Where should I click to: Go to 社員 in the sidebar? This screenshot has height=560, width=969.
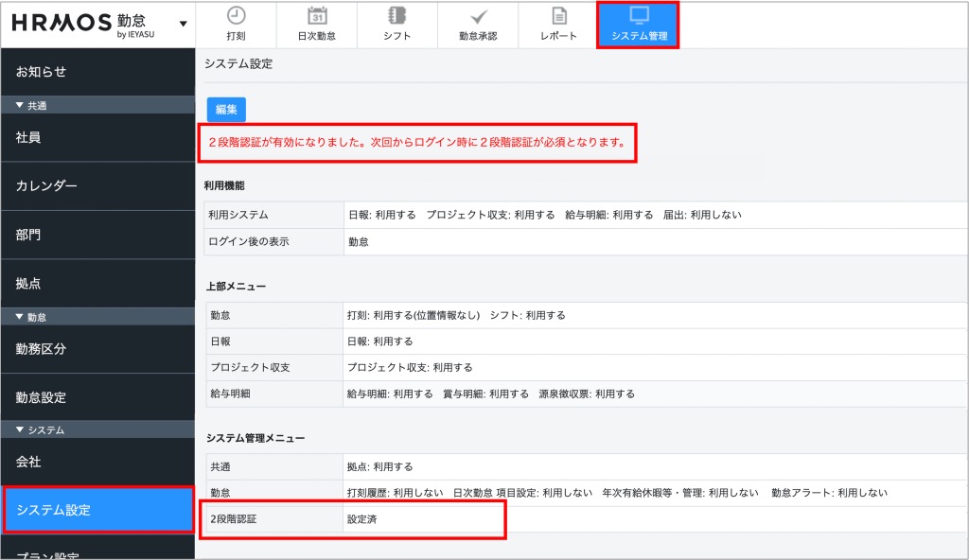28,138
